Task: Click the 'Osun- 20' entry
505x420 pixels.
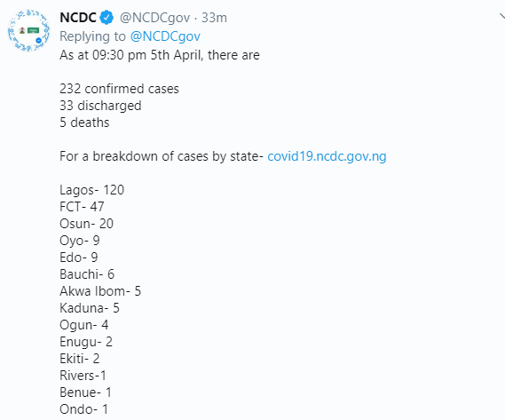Action: point(86,224)
